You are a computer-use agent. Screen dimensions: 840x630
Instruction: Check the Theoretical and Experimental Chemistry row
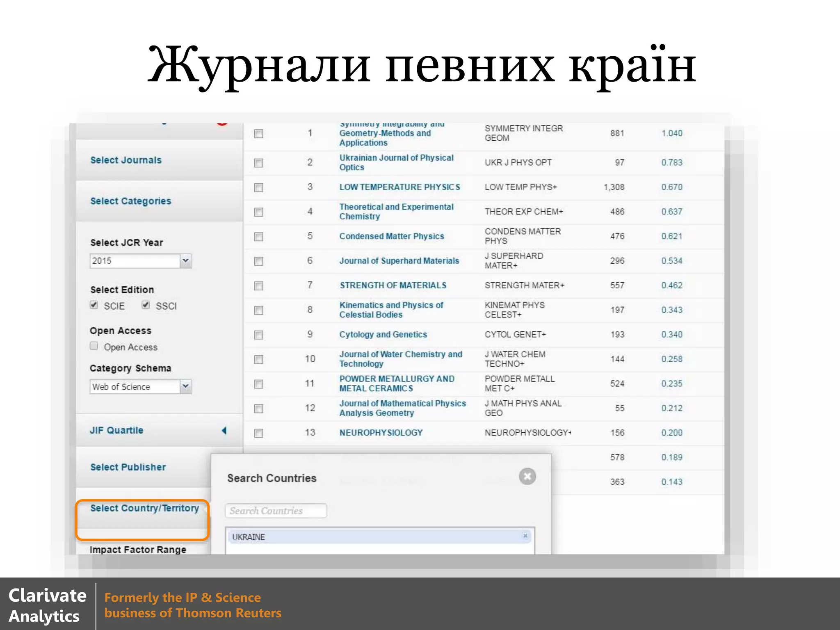click(258, 212)
